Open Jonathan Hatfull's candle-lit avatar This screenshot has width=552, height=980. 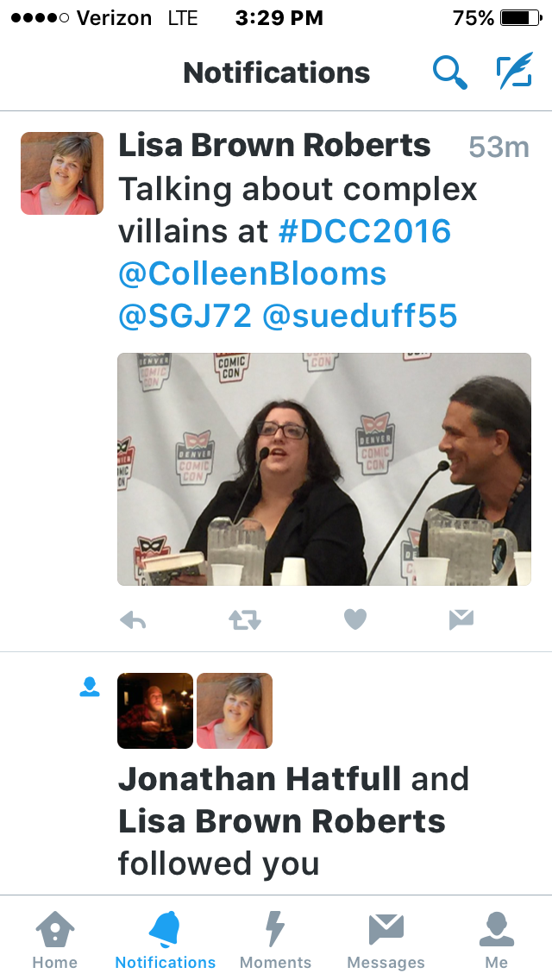click(155, 711)
